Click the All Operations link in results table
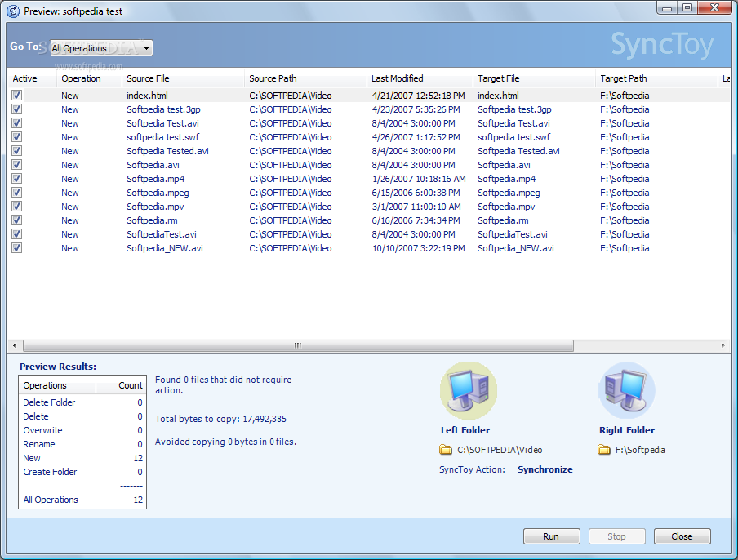 (x=51, y=500)
